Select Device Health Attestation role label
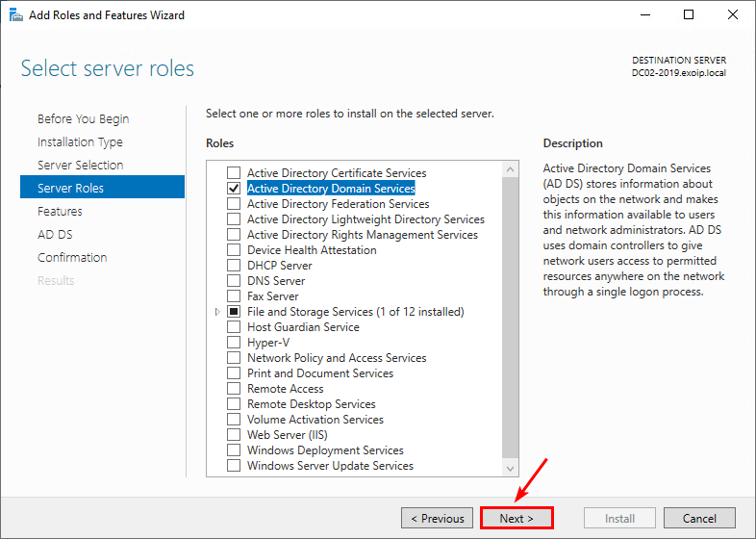This screenshot has width=756, height=539. click(312, 250)
